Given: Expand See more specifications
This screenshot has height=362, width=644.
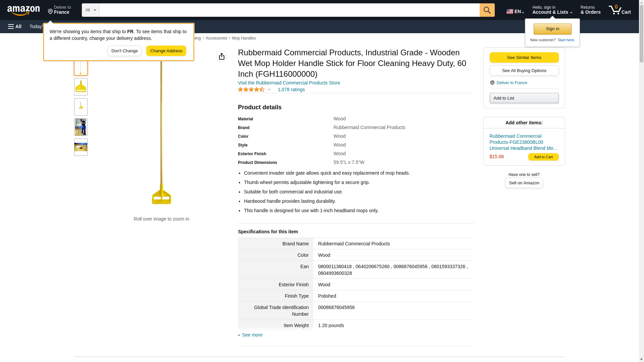Looking at the screenshot, I should pyautogui.click(x=252, y=335).
